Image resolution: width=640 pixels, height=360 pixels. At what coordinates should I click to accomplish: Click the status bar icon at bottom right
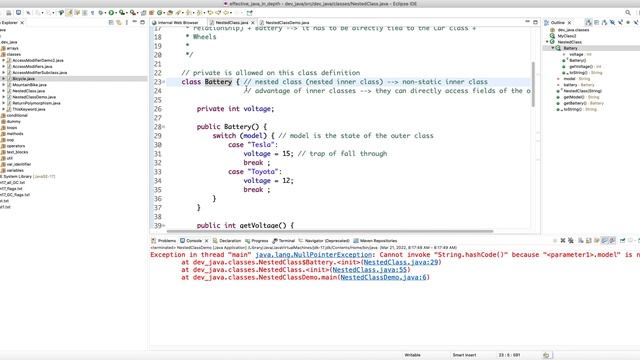(x=546, y=355)
